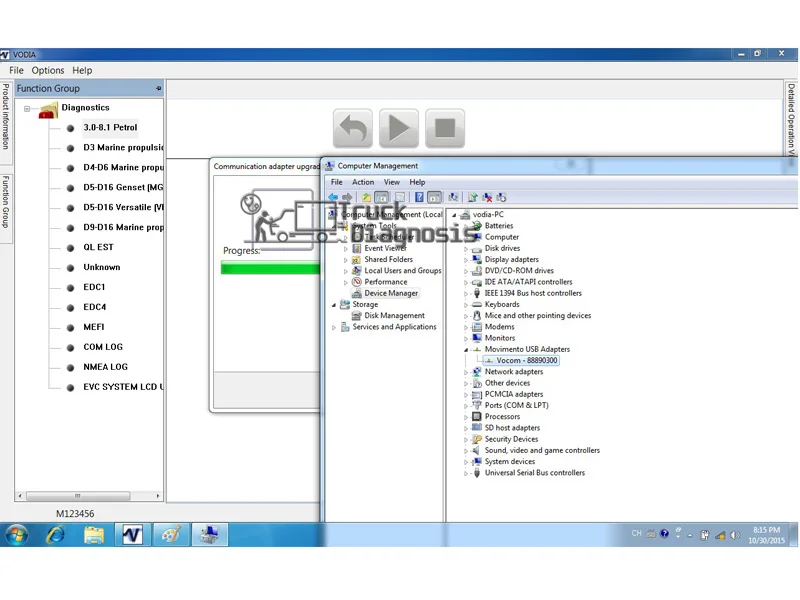The width and height of the screenshot is (800, 600).
Task: Click the Up one level toolbar icon
Action: [366, 197]
